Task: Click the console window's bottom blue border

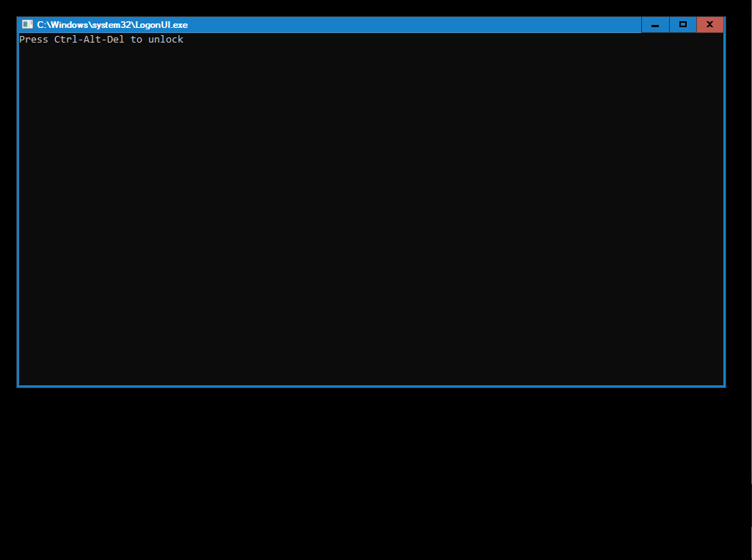Action: tap(371, 386)
